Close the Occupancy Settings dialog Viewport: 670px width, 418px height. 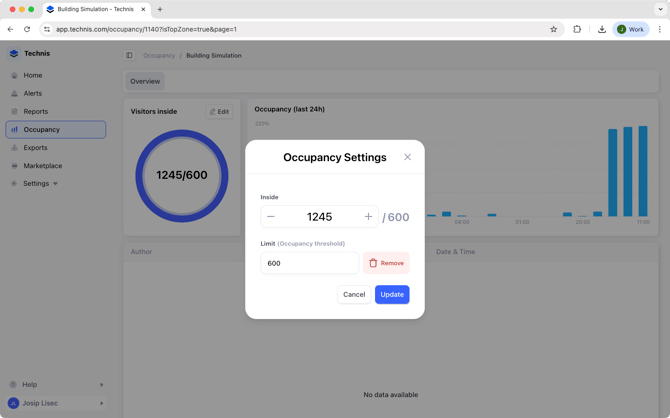point(407,157)
